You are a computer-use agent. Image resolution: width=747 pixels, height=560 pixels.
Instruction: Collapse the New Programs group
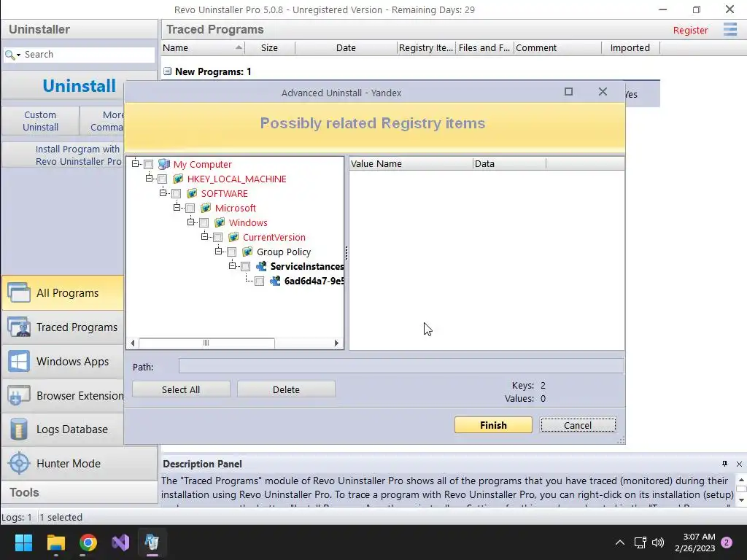coord(167,71)
